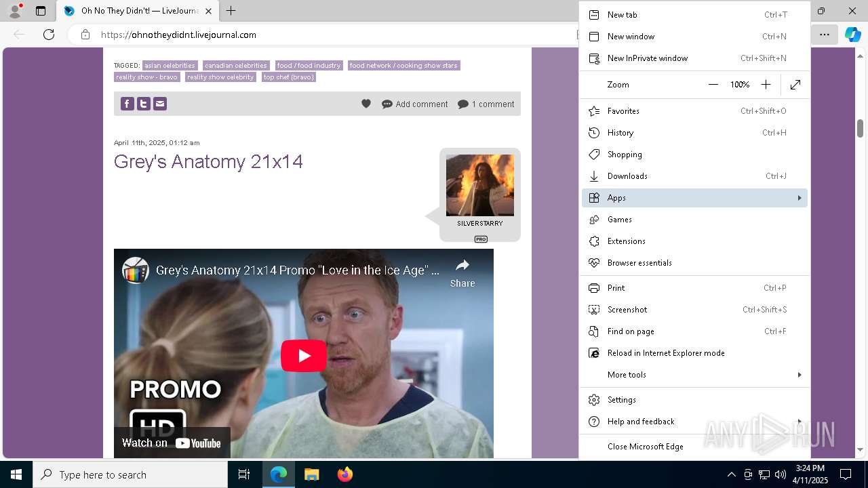Click the food network / cooking show stars tag

click(x=403, y=66)
